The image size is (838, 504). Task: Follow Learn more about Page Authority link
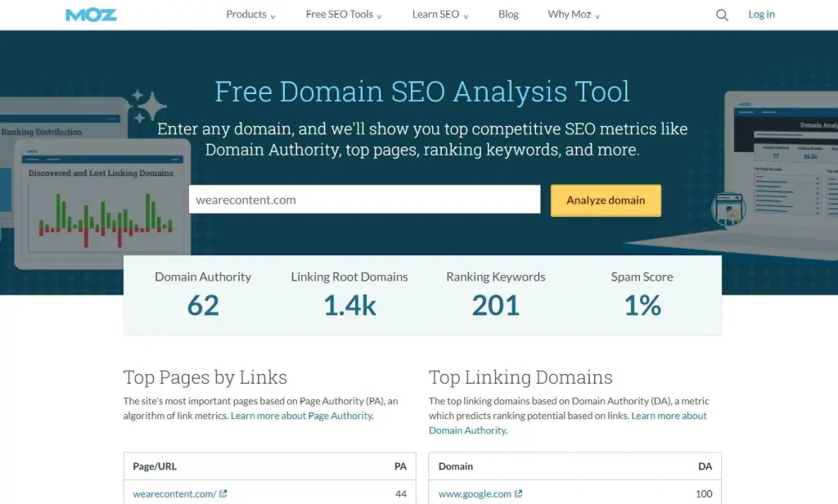coord(302,416)
